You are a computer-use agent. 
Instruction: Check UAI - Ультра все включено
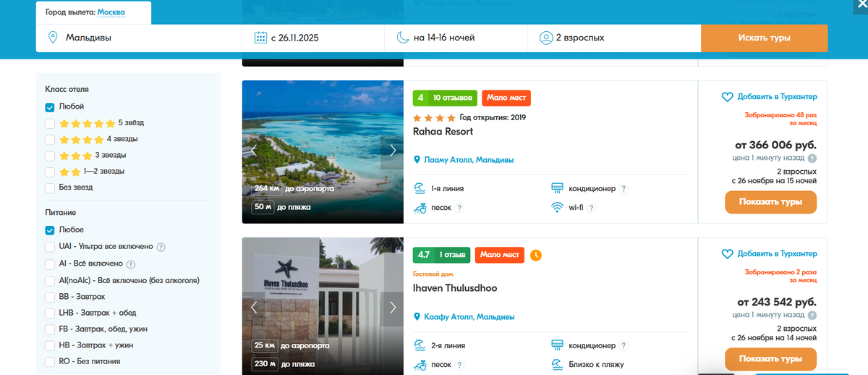[x=50, y=247]
